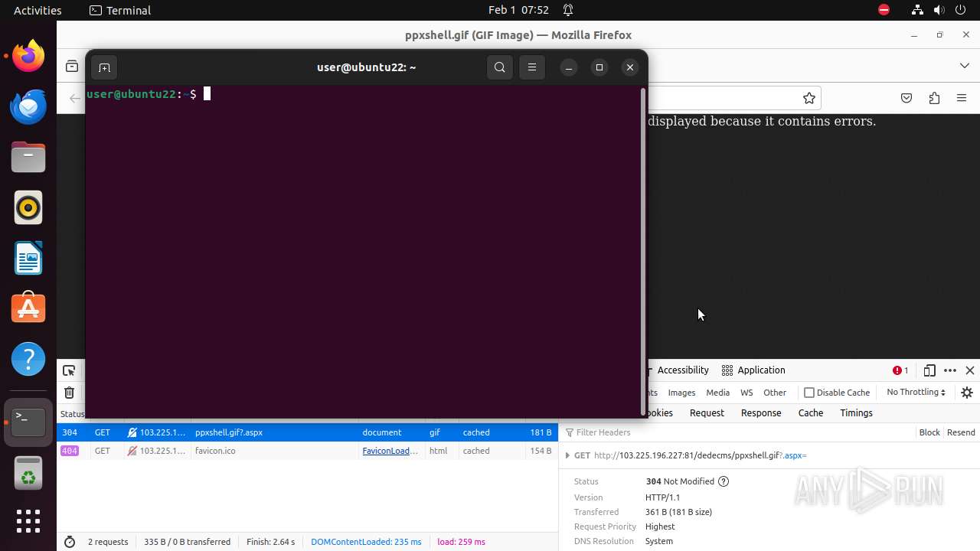
Task: Open Firefox View from the tab bar
Action: pyautogui.click(x=72, y=67)
